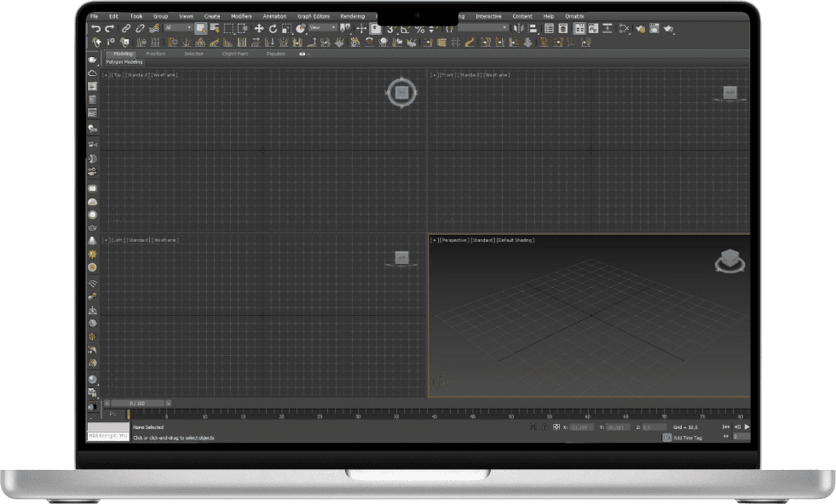Select the Select and Rotate tool
836x504 pixels.
pos(272,28)
